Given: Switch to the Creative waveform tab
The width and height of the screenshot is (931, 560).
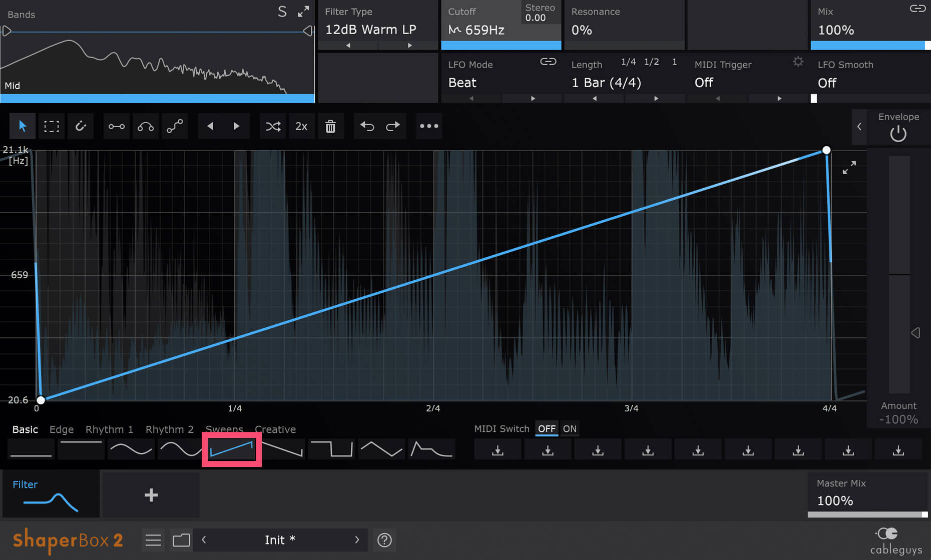Looking at the screenshot, I should (275, 429).
